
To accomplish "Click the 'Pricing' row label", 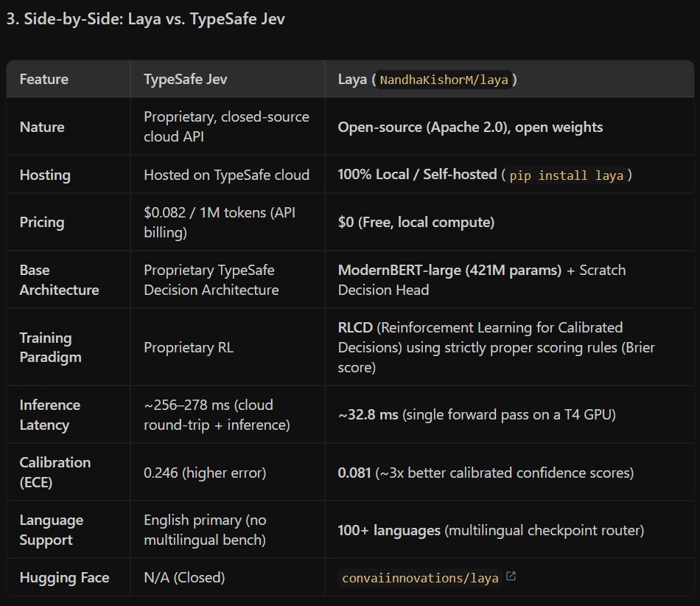I will [42, 222].
